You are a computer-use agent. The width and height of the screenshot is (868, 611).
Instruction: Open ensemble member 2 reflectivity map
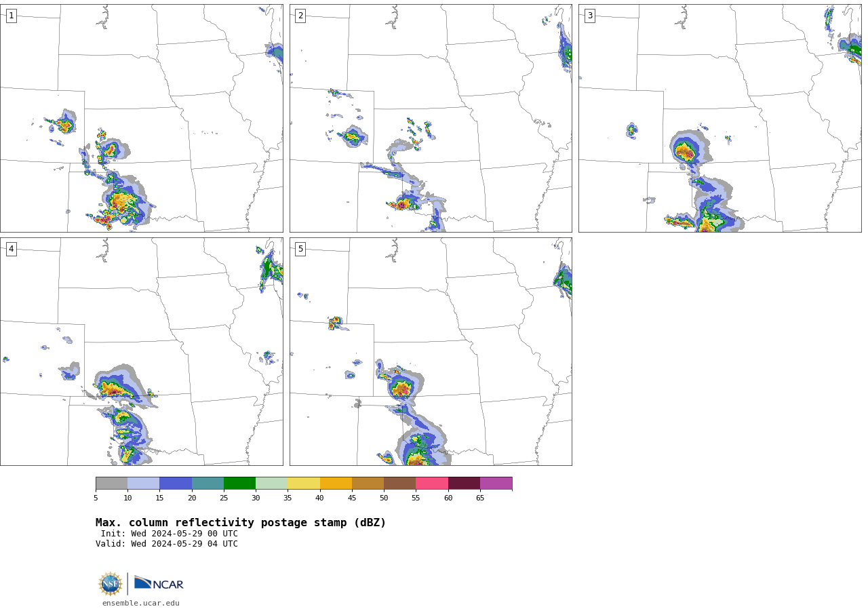(x=431, y=119)
